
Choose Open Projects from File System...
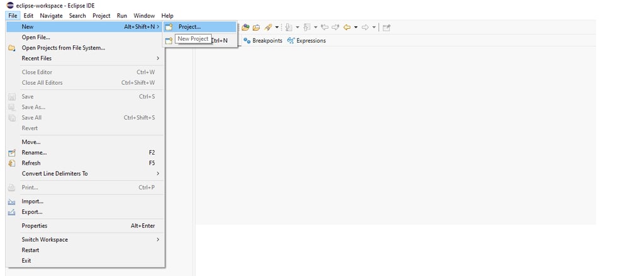pyautogui.click(x=86, y=48)
